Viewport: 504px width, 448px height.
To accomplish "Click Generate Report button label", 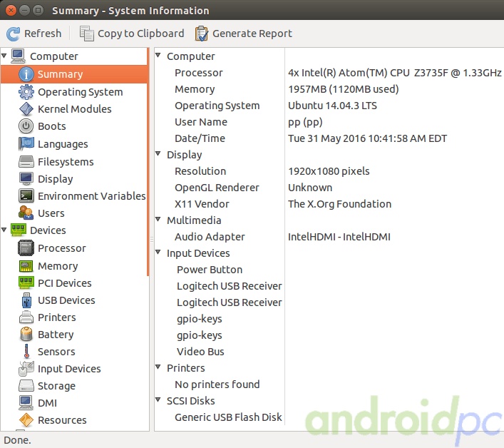I will [252, 34].
